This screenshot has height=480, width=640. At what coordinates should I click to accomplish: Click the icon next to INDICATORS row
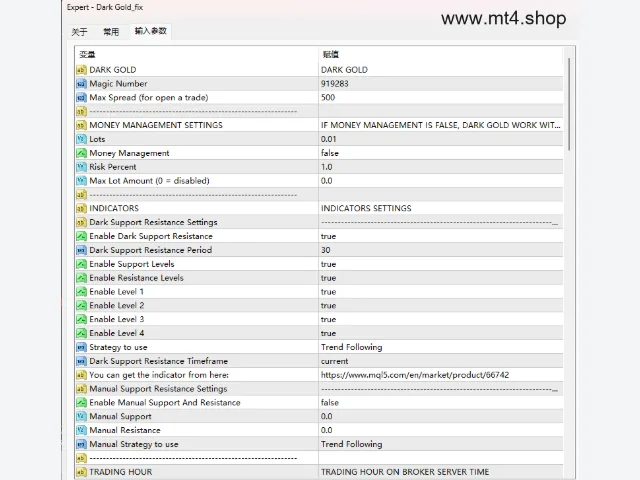[x=81, y=209]
